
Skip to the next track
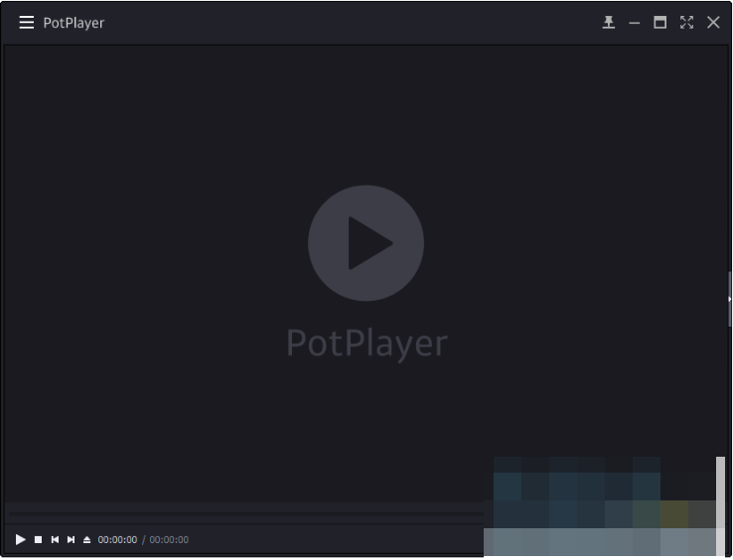coord(71,539)
